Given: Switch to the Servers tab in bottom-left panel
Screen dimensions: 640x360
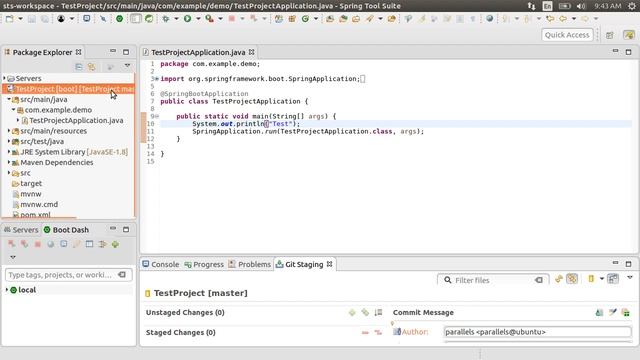Looking at the screenshot, I should pyautogui.click(x=21, y=230).
